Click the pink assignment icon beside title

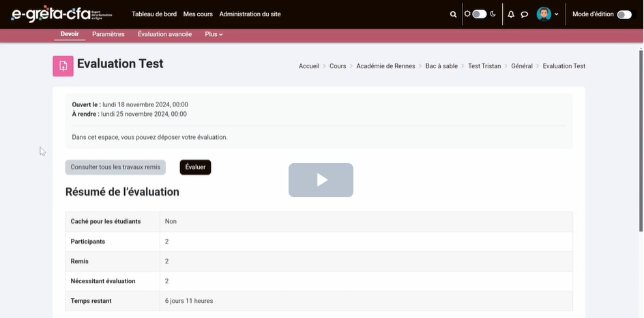point(63,66)
